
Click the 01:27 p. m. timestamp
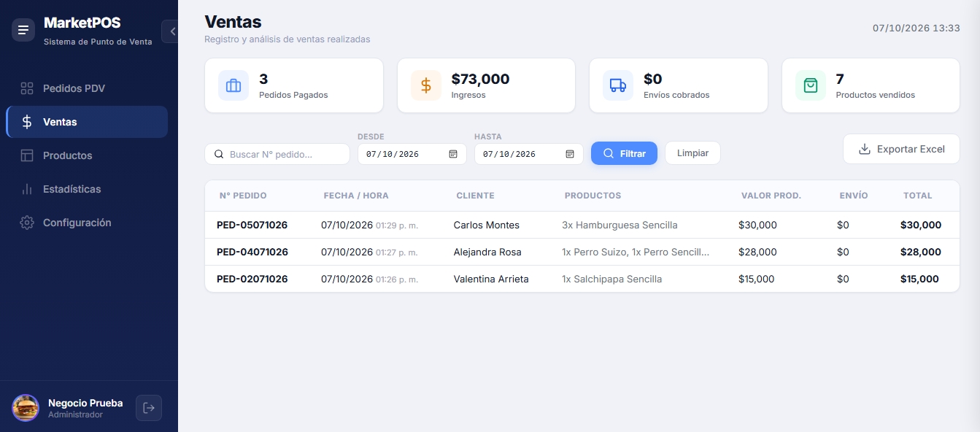[397, 252]
